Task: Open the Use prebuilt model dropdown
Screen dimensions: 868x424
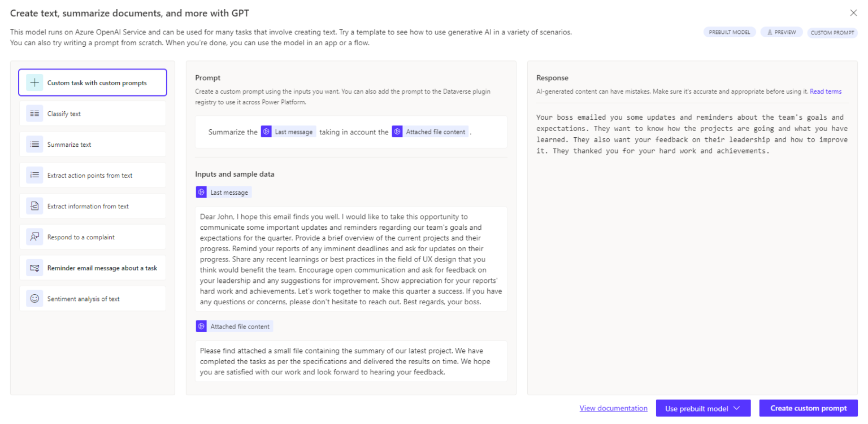Action: point(703,408)
